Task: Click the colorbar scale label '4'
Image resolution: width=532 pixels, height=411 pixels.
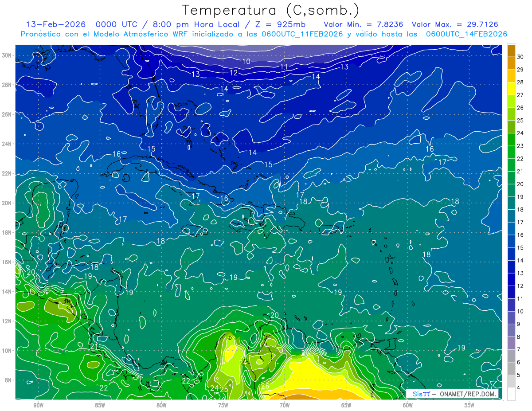Action: tap(519, 388)
